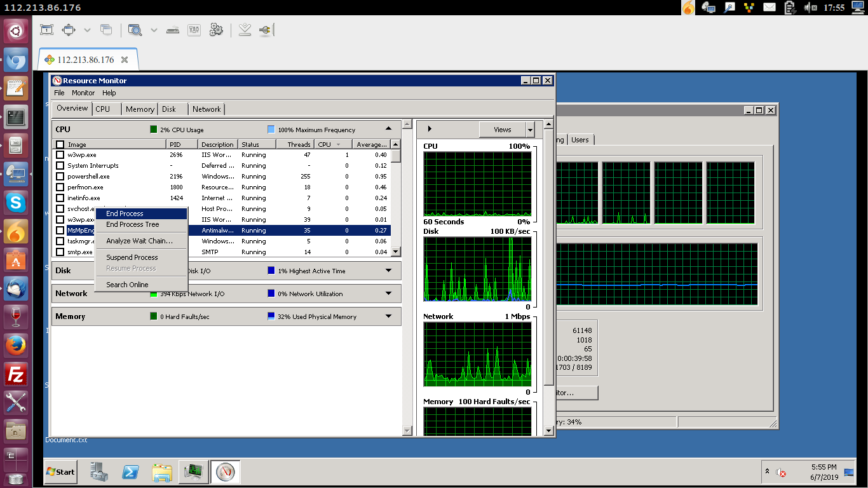Switch to the Network tab
This screenshot has height=488, width=868.
tap(207, 109)
